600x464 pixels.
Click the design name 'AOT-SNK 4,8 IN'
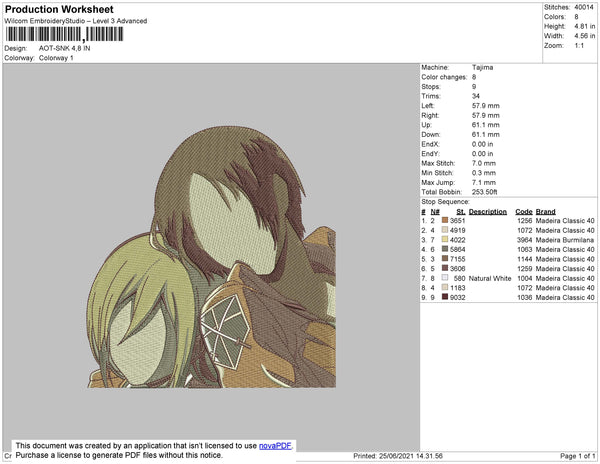click(x=65, y=48)
